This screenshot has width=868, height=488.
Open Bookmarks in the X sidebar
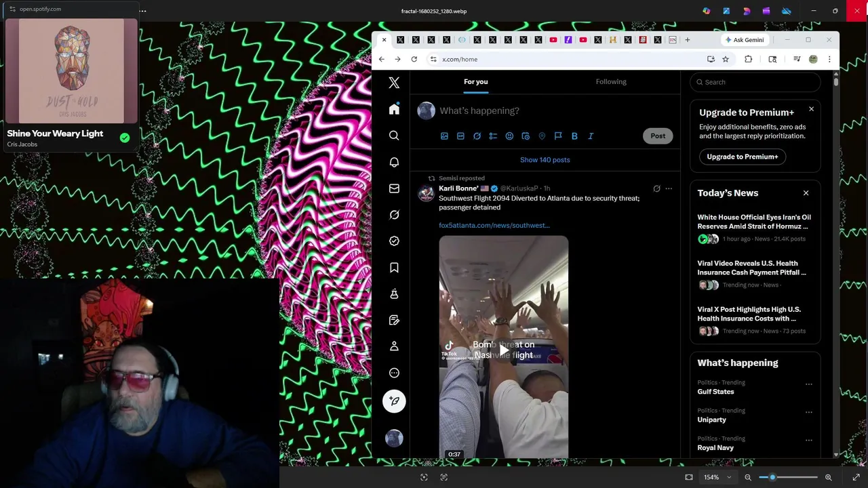(394, 268)
